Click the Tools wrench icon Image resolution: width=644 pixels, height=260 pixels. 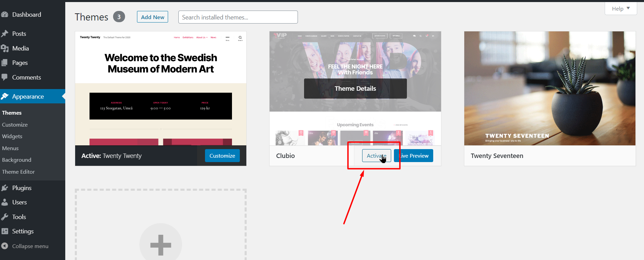point(5,217)
